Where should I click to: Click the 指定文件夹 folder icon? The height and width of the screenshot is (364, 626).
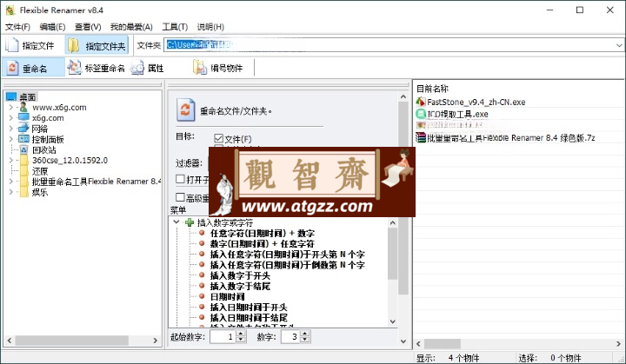pos(73,45)
